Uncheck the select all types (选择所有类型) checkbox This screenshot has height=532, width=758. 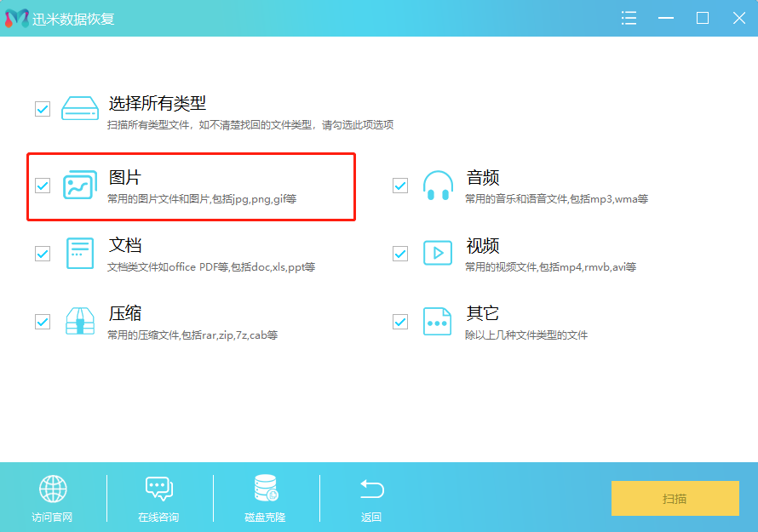(x=43, y=109)
